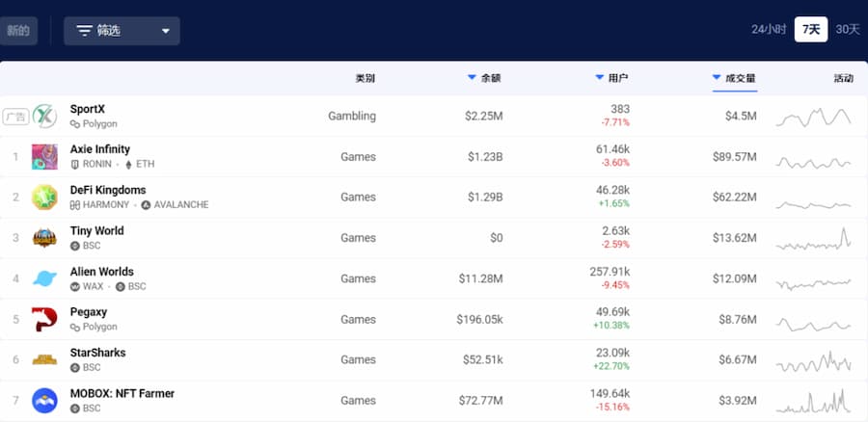Click the $89.57M volume value
Image resolution: width=868 pixels, height=422 pixels.
pos(735,157)
